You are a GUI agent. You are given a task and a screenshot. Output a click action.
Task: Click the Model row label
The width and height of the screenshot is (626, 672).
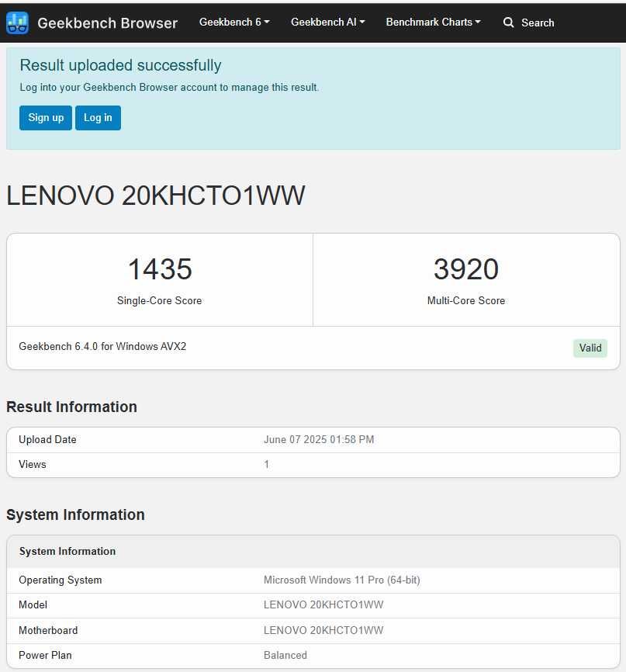[33, 604]
